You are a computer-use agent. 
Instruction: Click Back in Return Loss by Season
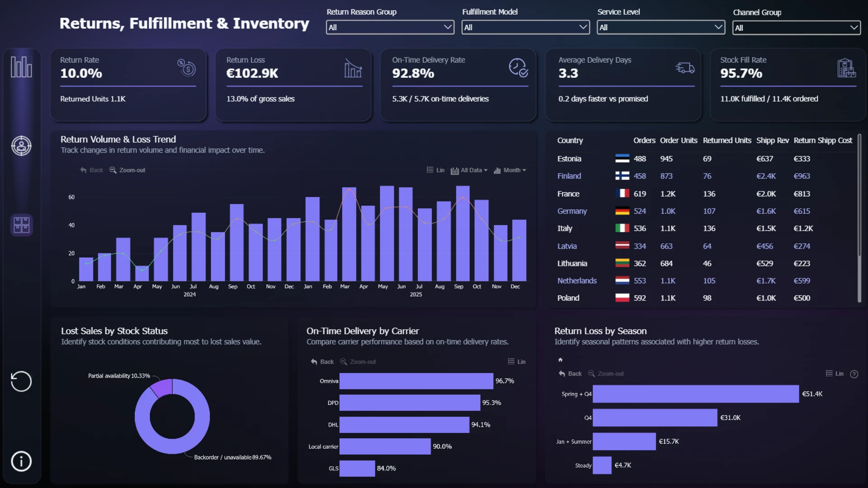pos(570,374)
